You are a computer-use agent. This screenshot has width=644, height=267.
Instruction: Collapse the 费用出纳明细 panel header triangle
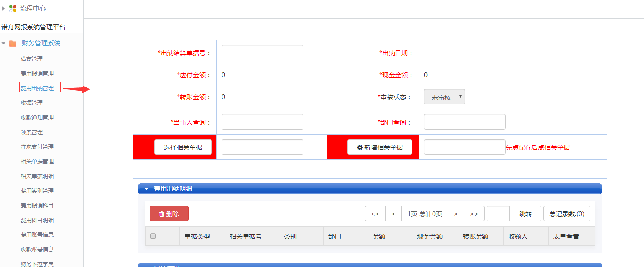tap(147, 188)
